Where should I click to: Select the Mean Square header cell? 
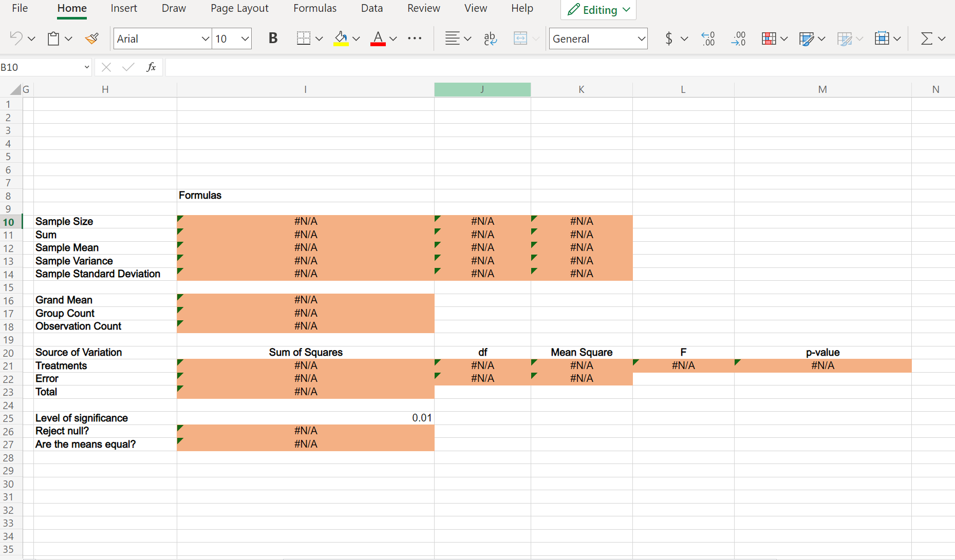582,352
